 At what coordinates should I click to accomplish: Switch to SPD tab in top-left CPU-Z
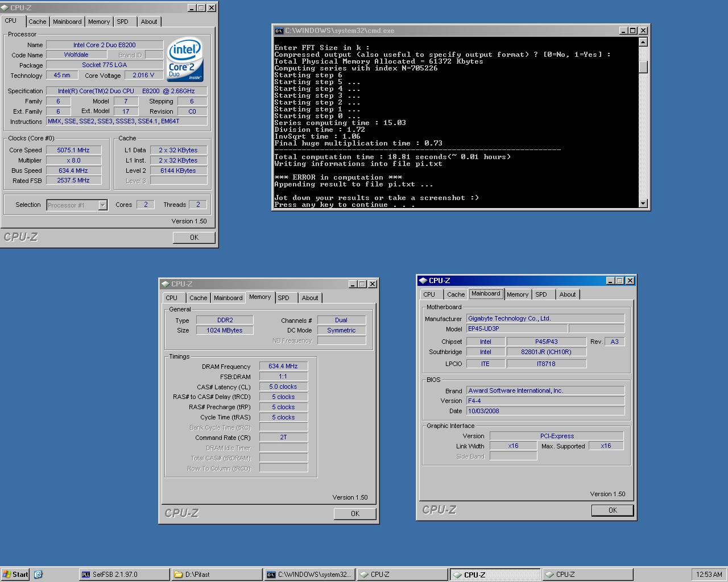tap(123, 22)
